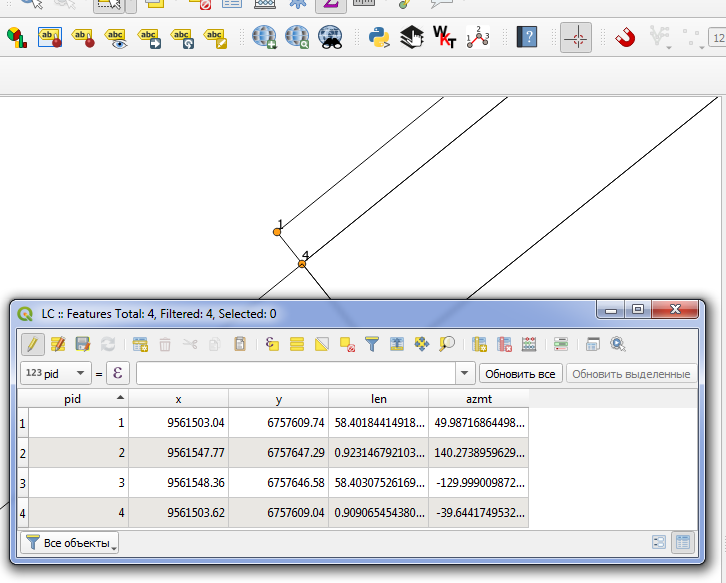Toggle editing mode pencil in attribute table
Screen dimensions: 726x583
[x=32, y=344]
